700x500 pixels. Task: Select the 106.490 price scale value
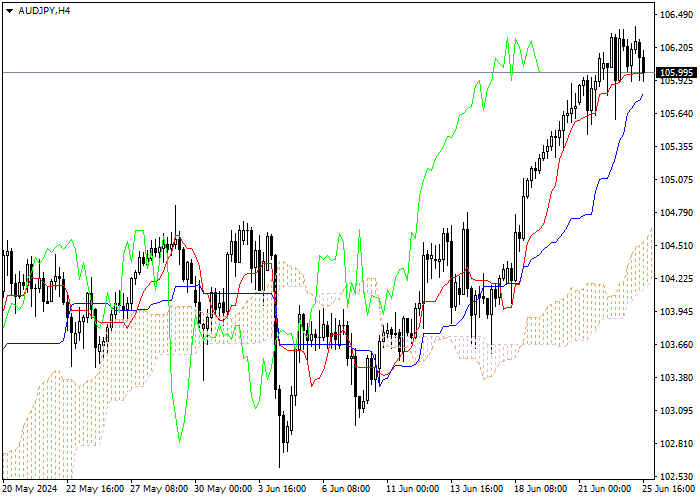tap(676, 15)
